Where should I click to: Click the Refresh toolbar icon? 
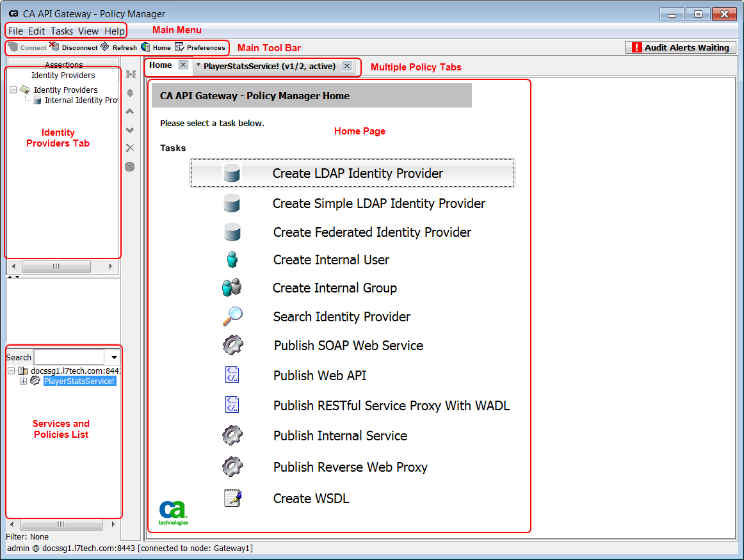105,47
